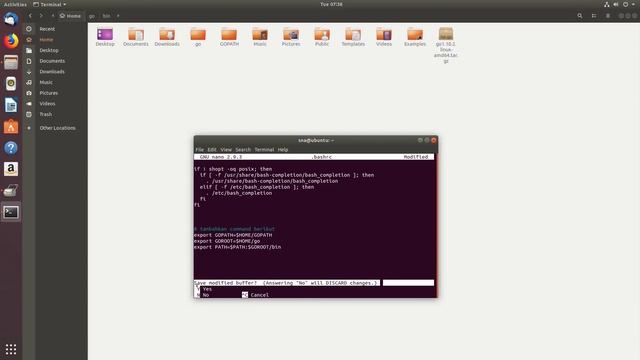Viewport: 640px width, 360px height.
Task: Open the Examples link folder
Action: pos(415,37)
